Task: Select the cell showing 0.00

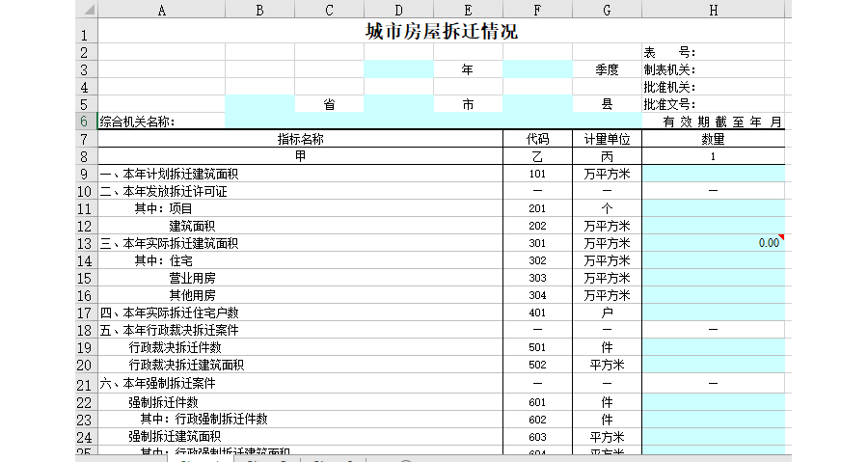Action: [712, 243]
